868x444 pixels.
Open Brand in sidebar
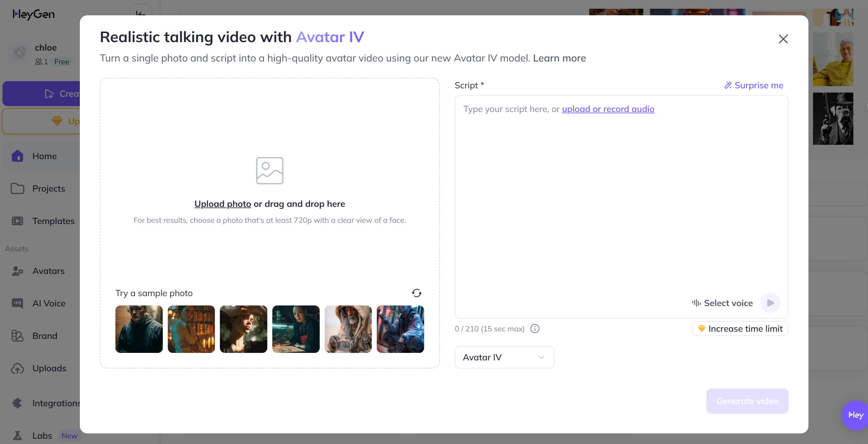[45, 335]
